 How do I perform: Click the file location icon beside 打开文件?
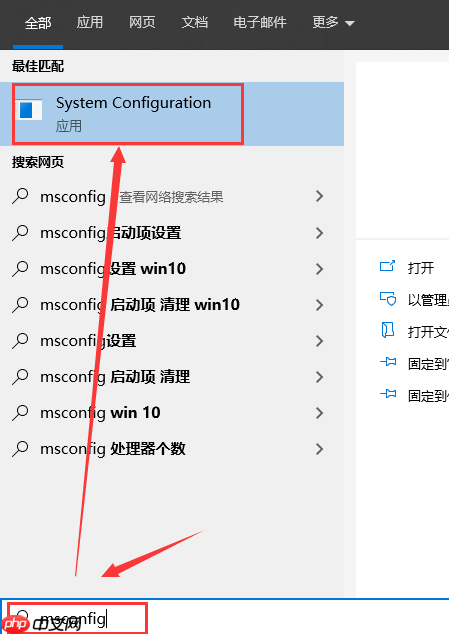388,330
